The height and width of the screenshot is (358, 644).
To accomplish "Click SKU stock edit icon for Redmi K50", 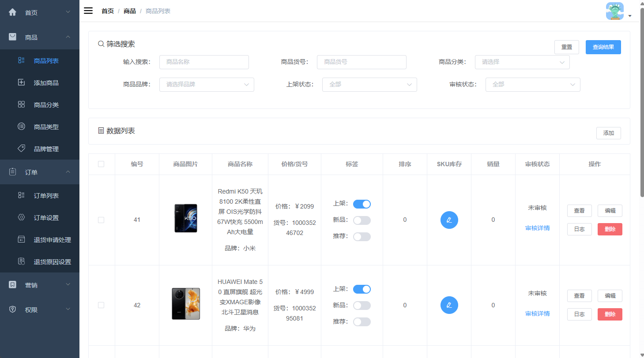I will click(449, 220).
